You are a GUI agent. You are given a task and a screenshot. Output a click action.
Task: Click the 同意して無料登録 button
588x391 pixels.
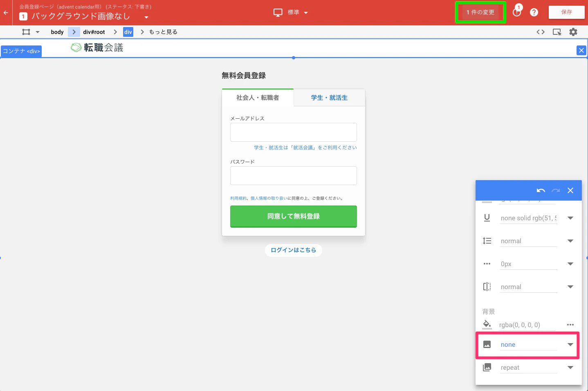[294, 216]
